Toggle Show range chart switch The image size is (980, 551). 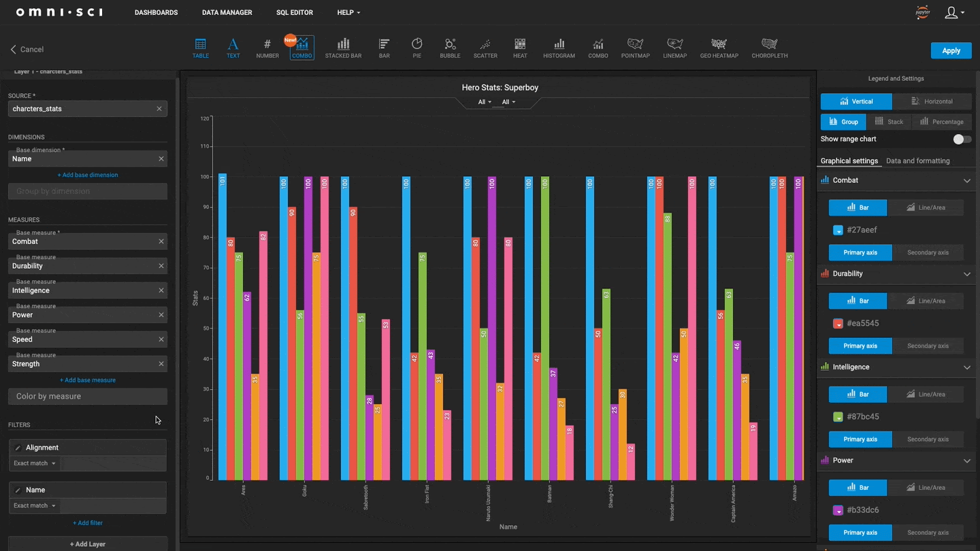coord(962,139)
